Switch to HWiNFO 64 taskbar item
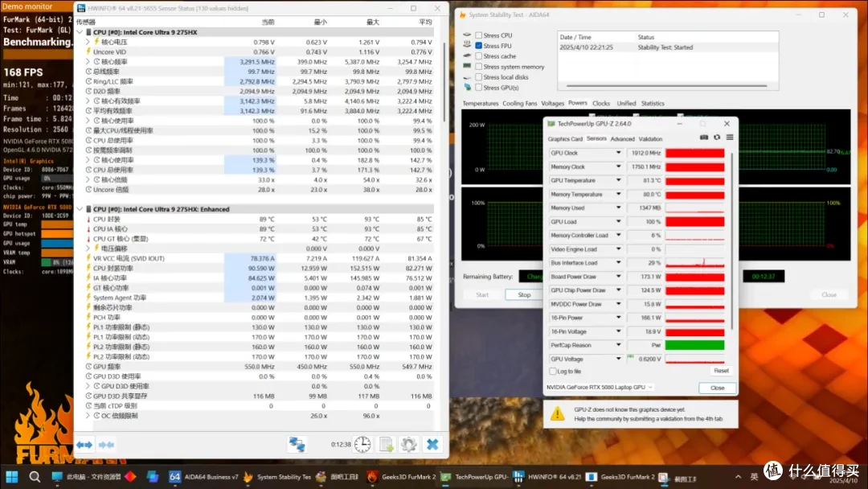 (547, 476)
